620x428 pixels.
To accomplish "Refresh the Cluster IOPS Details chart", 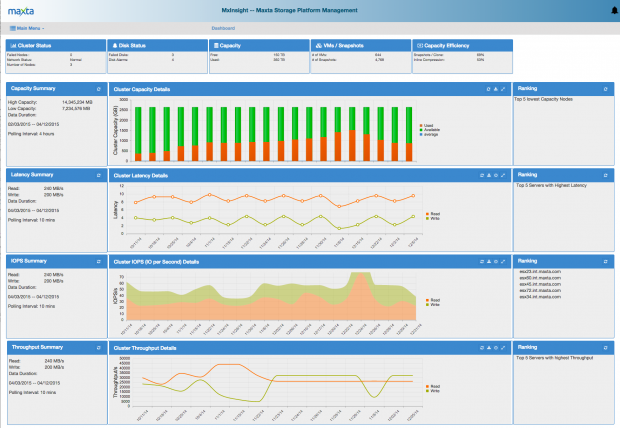I will (x=483, y=262).
